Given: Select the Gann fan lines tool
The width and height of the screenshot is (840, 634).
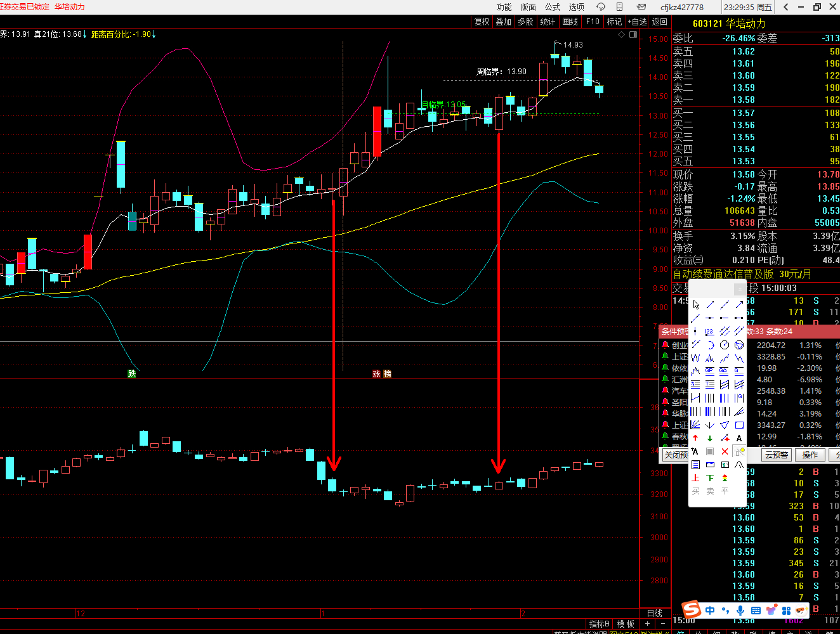Looking at the screenshot, I should [695, 425].
